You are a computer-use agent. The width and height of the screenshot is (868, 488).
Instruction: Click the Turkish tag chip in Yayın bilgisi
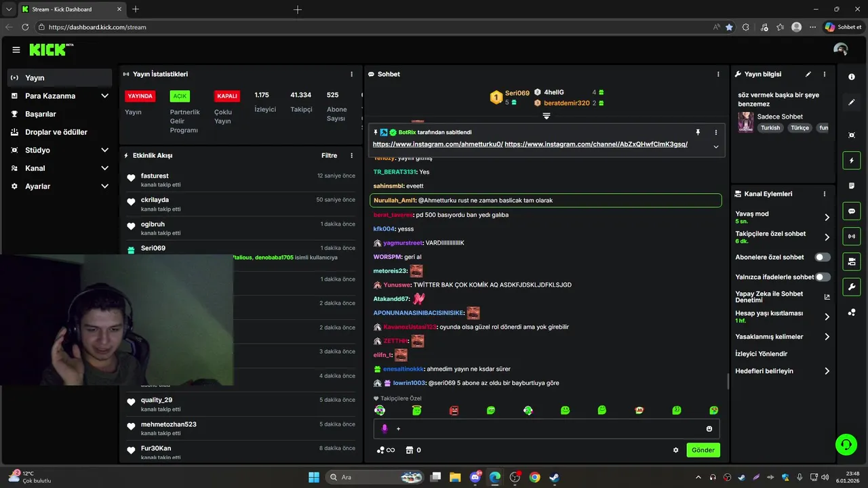[x=770, y=127]
